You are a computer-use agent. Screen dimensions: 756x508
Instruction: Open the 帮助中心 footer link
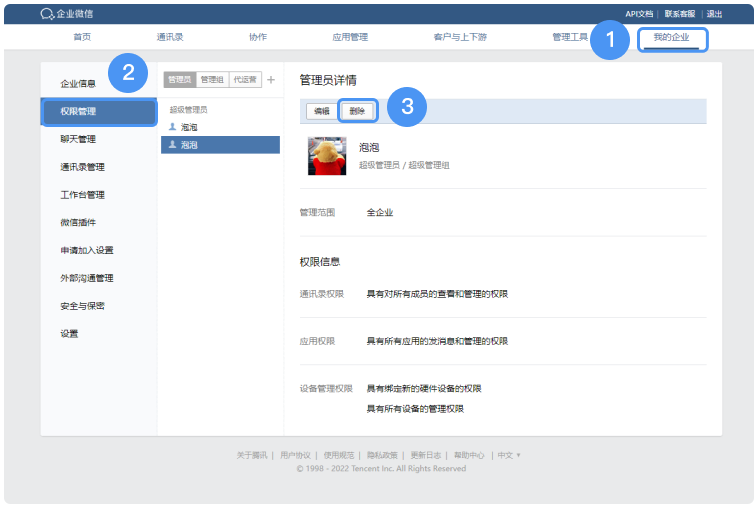pyautogui.click(x=468, y=455)
